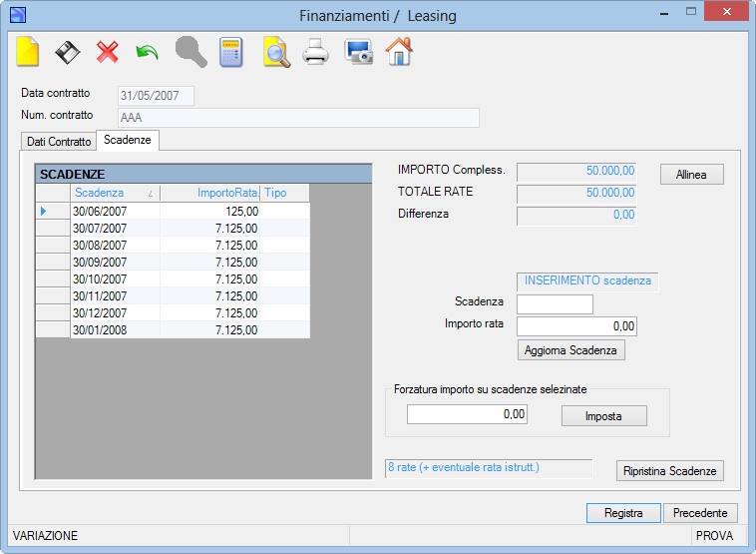Image resolution: width=756 pixels, height=554 pixels.
Task: Click the home house icon
Action: coord(399,51)
